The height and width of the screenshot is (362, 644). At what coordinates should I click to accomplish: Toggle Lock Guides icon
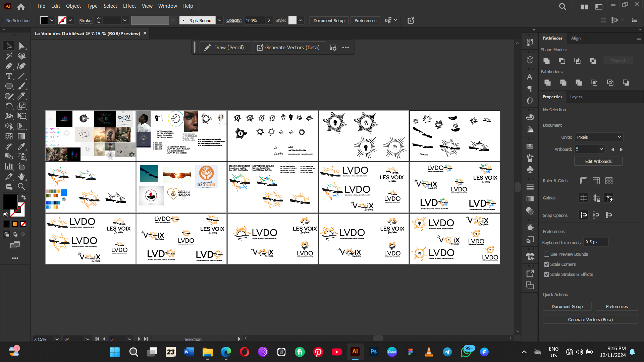(x=596, y=198)
